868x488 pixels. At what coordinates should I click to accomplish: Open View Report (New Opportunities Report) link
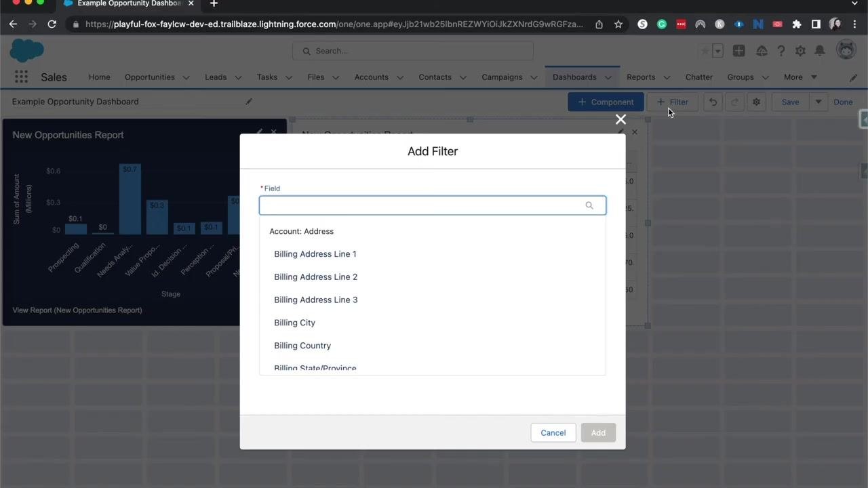tap(77, 310)
